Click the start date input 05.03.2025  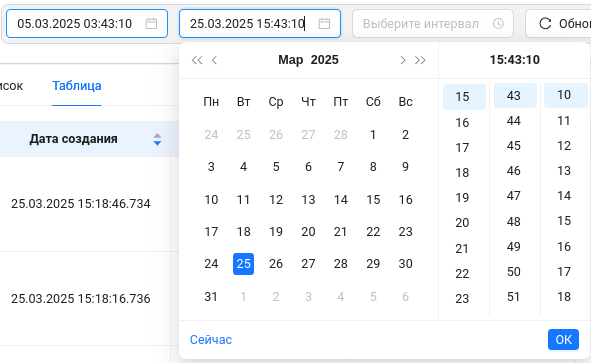87,24
